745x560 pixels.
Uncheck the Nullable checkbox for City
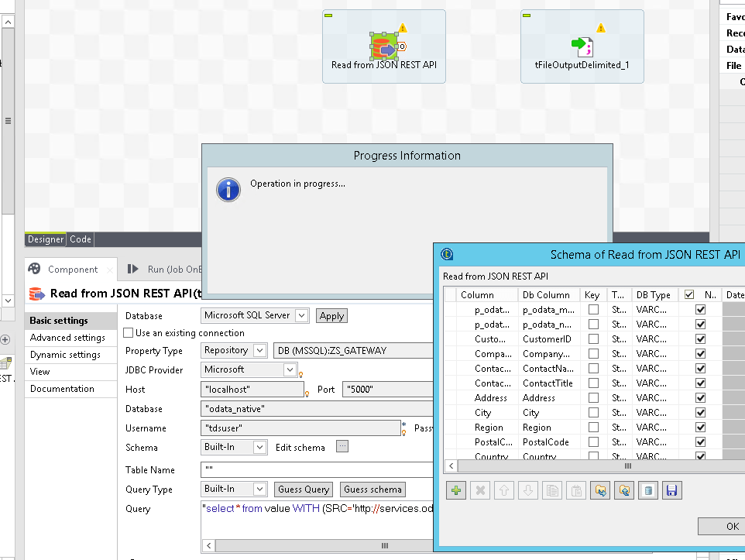[700, 412]
